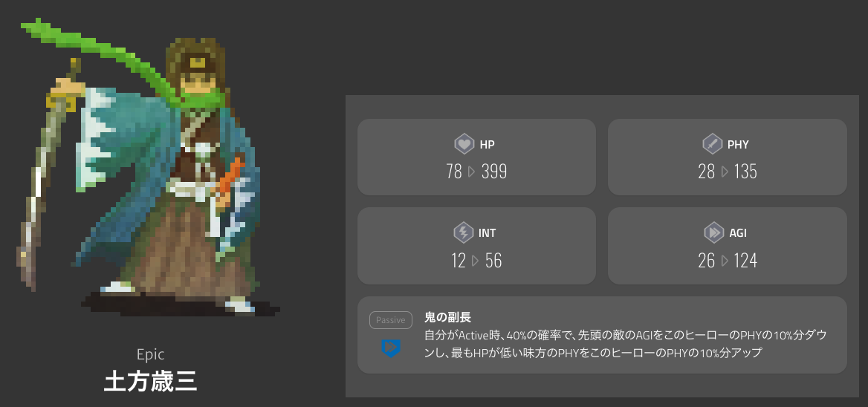This screenshot has height=407, width=868.
Task: Click the Epic rarity label
Action: click(151, 354)
